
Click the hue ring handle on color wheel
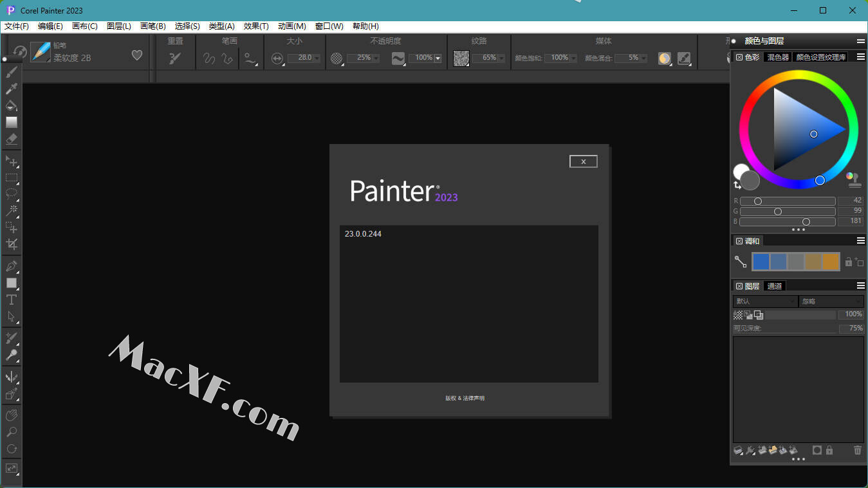point(820,181)
